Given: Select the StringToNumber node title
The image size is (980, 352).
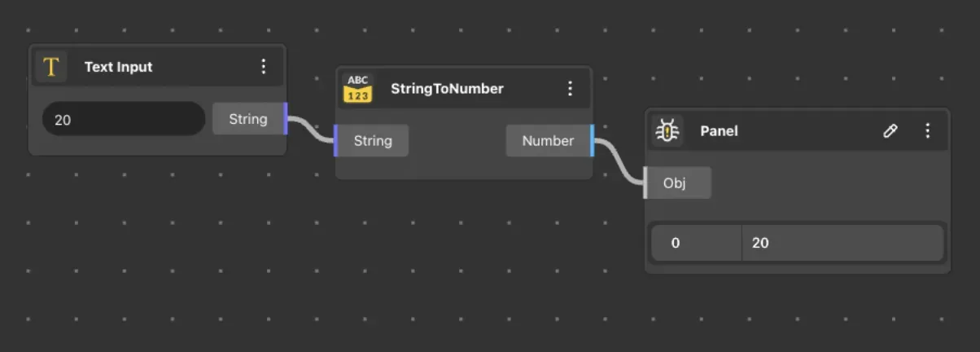Looking at the screenshot, I should point(447,88).
